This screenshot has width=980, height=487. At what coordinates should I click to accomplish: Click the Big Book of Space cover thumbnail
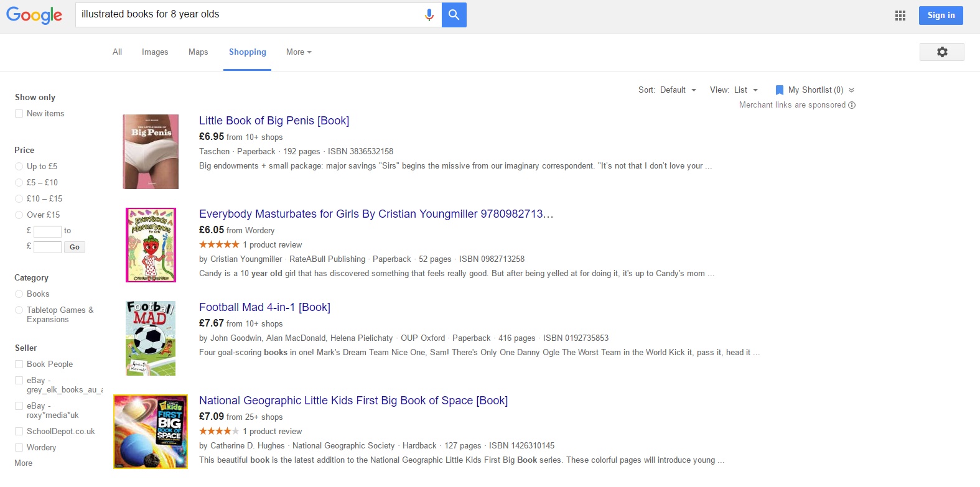(x=151, y=432)
